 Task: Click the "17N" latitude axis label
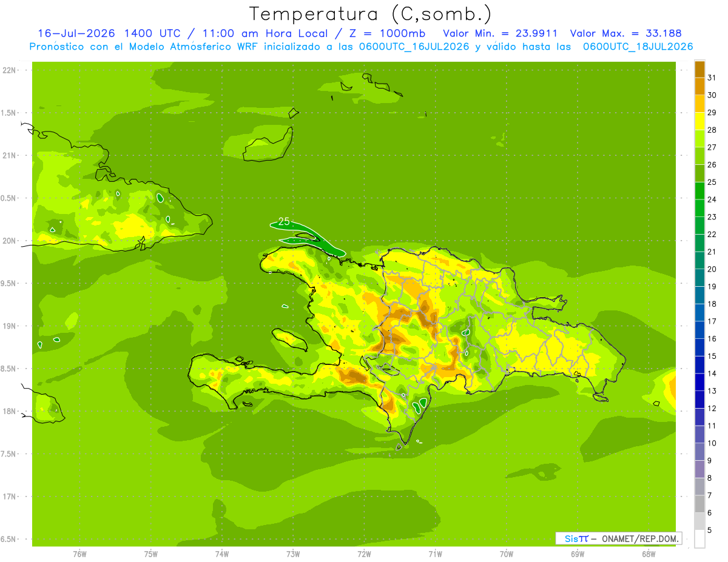tap(10, 497)
